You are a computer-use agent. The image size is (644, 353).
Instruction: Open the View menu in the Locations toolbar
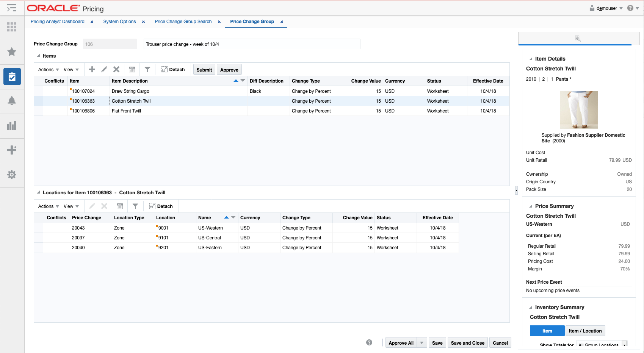click(71, 206)
